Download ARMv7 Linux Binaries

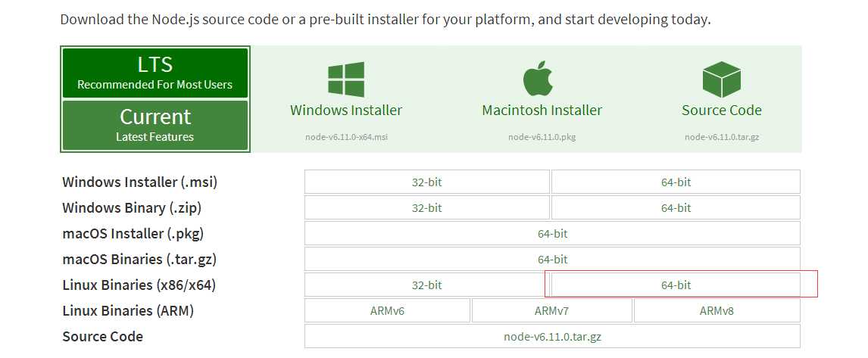[x=551, y=311]
